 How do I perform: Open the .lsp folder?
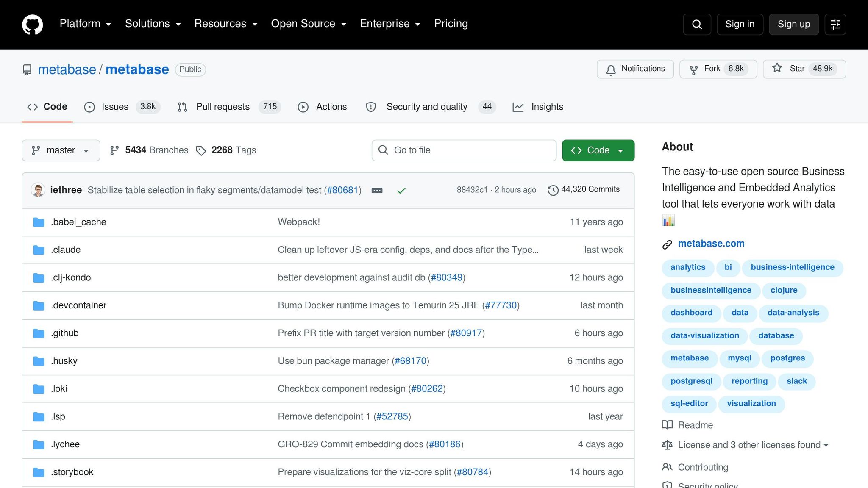click(58, 417)
